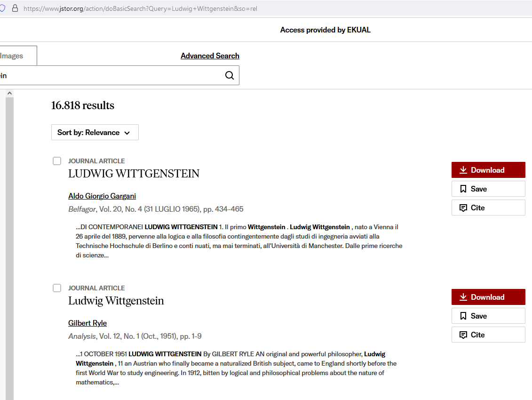The height and width of the screenshot is (400, 532).
Task: Select checkbox for Aldo Giorgio Gargani article
Action: (x=57, y=161)
